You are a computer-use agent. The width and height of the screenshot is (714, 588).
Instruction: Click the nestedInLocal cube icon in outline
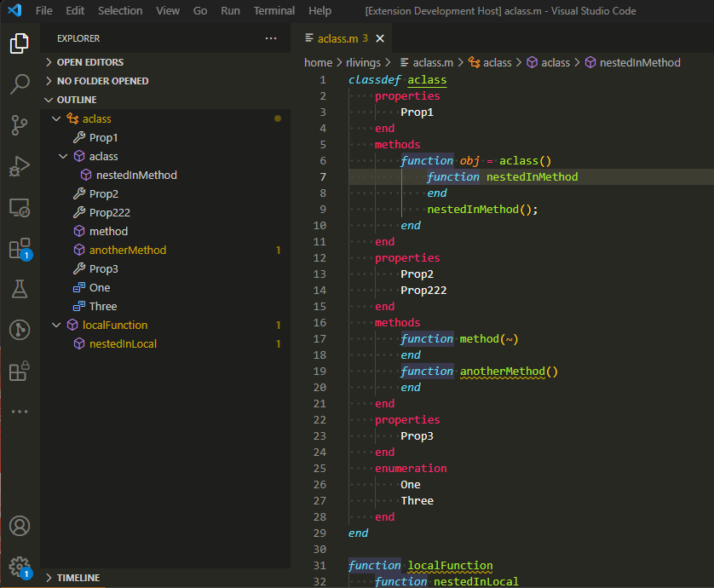click(79, 343)
